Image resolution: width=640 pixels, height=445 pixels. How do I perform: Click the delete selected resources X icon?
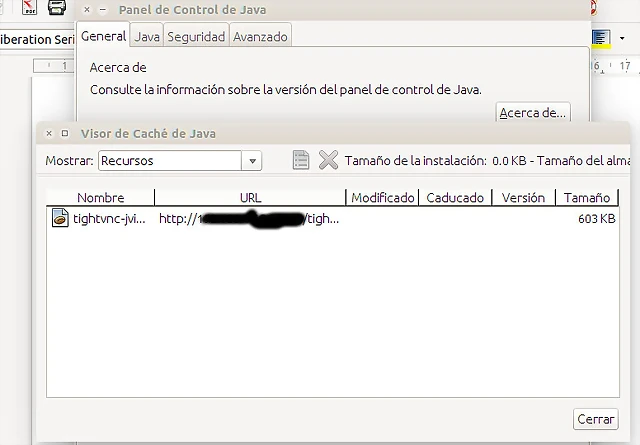click(328, 160)
